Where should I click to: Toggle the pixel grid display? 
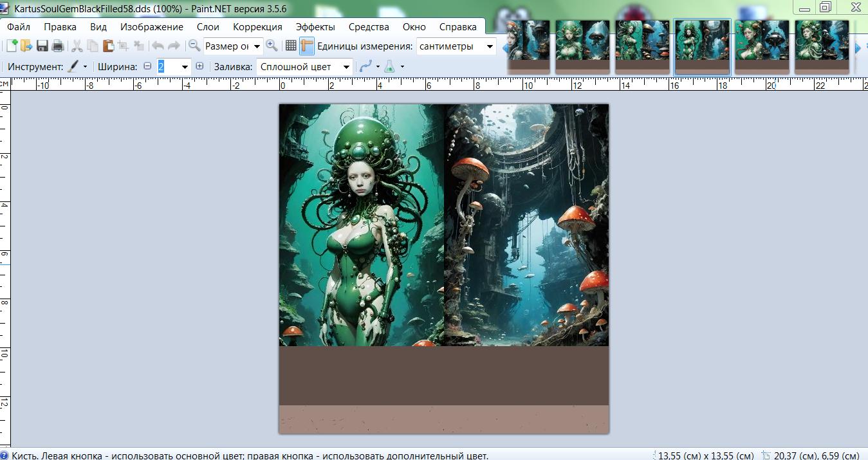click(291, 46)
